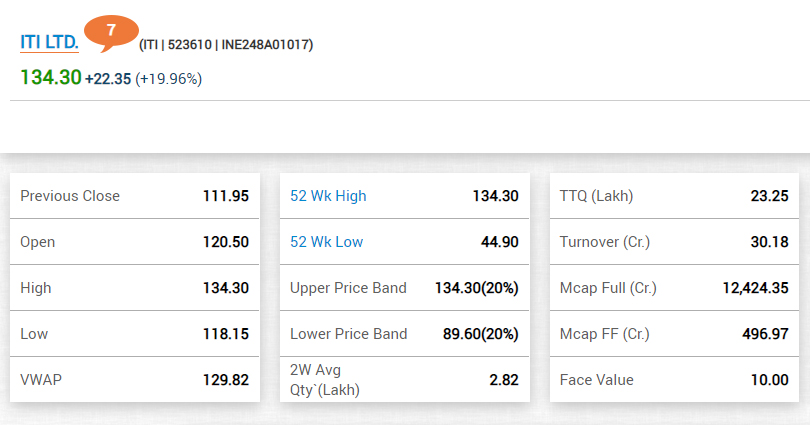This screenshot has height=425, width=810.
Task: Select the 52 Wk Low value 44.90
Action: pyautogui.click(x=500, y=242)
